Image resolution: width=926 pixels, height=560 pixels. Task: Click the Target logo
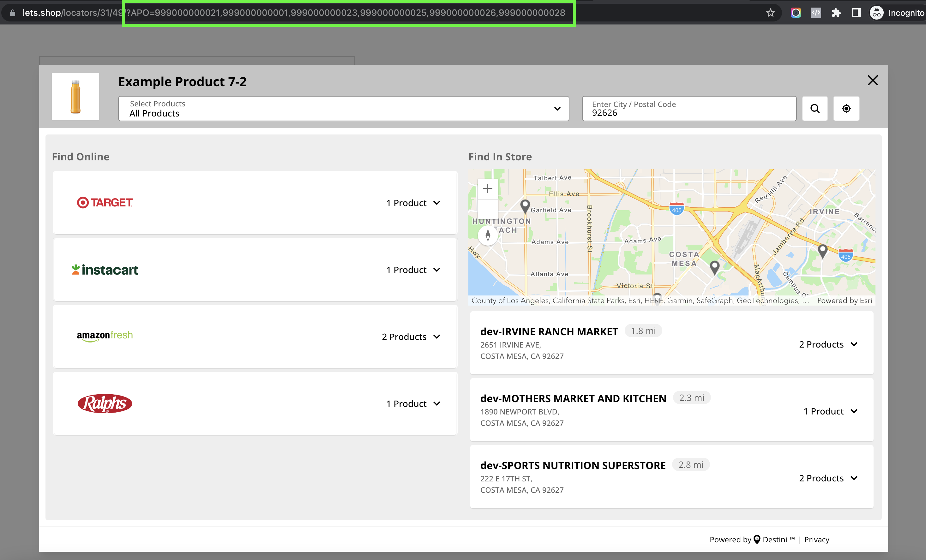(105, 203)
